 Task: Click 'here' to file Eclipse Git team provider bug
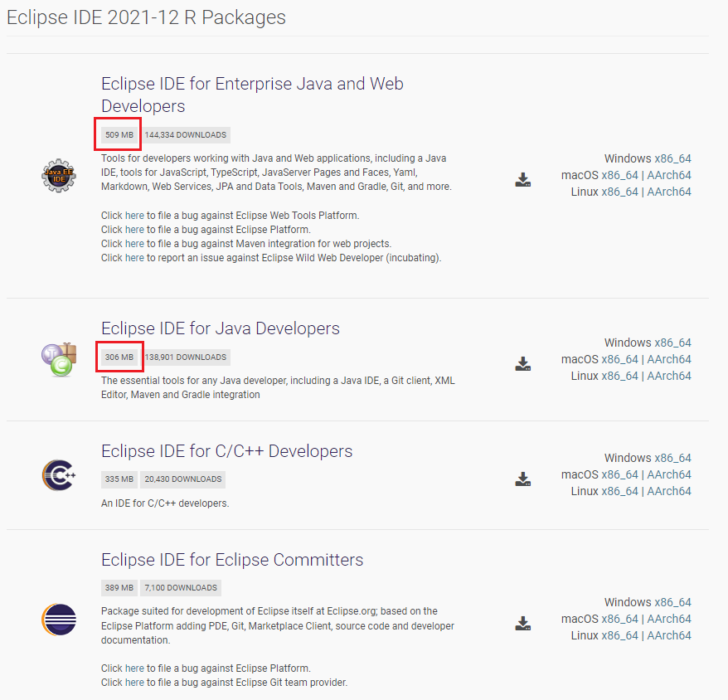134,682
